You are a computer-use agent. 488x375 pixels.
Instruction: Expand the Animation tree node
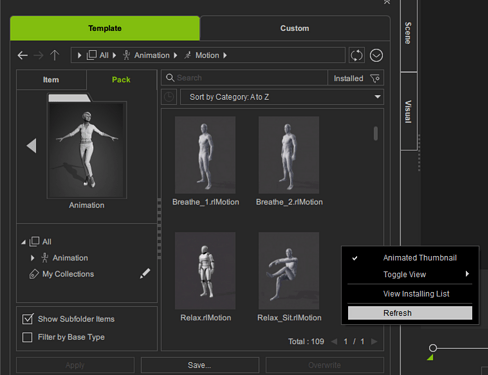tap(32, 258)
